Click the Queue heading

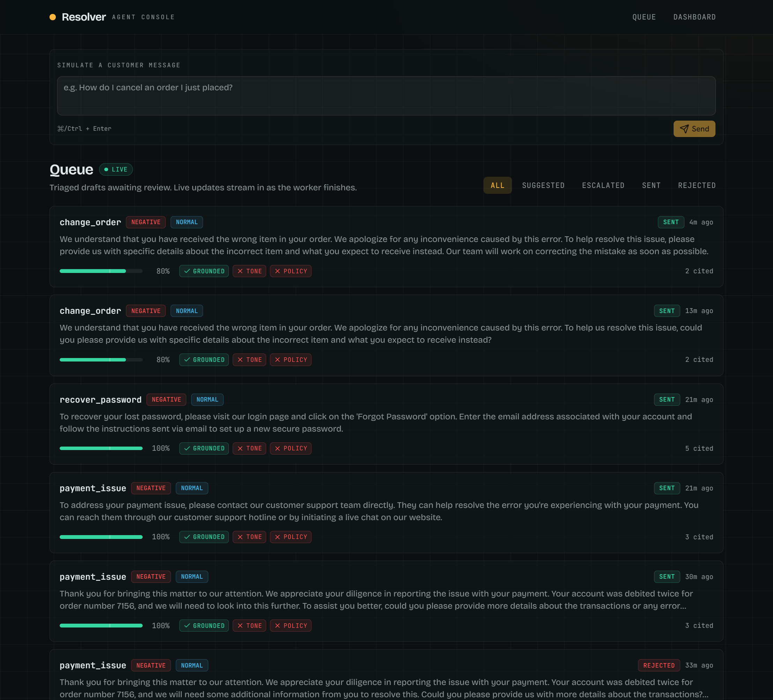(71, 169)
